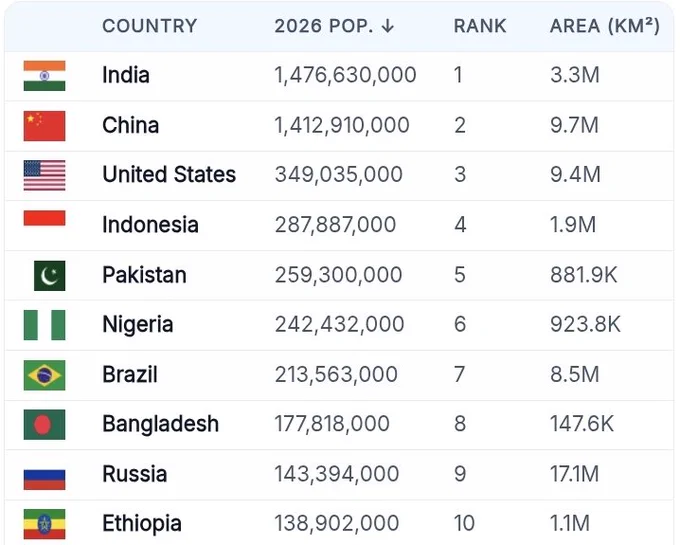Click the Ethiopia flag icon
The width and height of the screenshot is (680, 545).
click(x=44, y=524)
